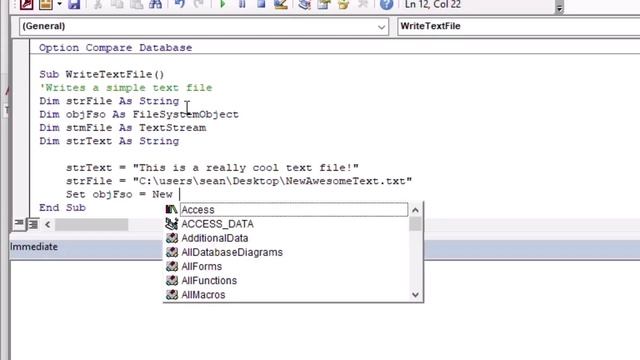Viewport: 640px width, 360px height.
Task: Click the autocomplete list scrollbar thumb
Action: point(416,224)
